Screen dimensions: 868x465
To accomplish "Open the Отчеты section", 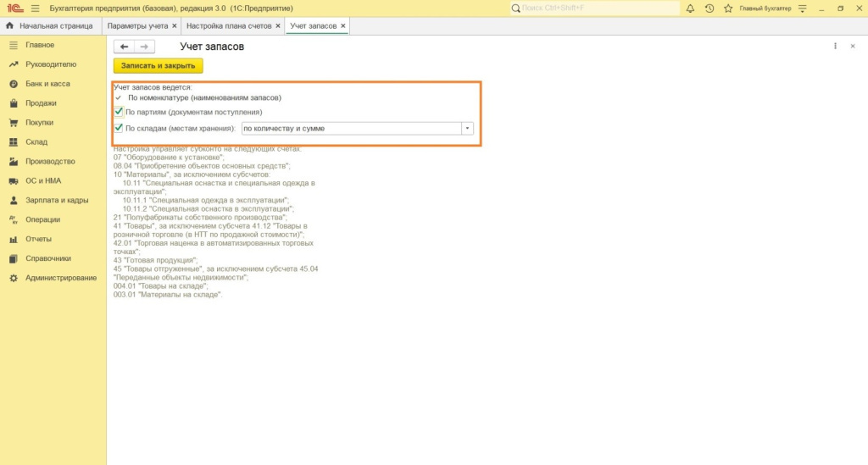I will click(38, 239).
